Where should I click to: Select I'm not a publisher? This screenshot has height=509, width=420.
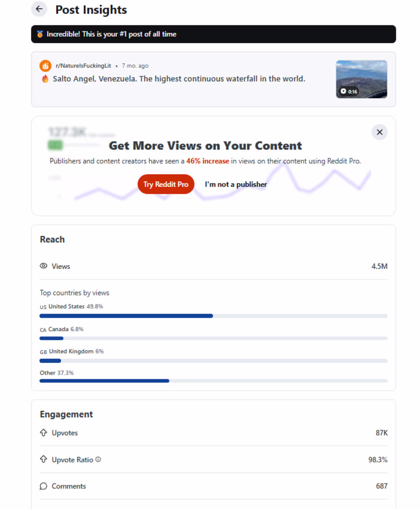[236, 184]
